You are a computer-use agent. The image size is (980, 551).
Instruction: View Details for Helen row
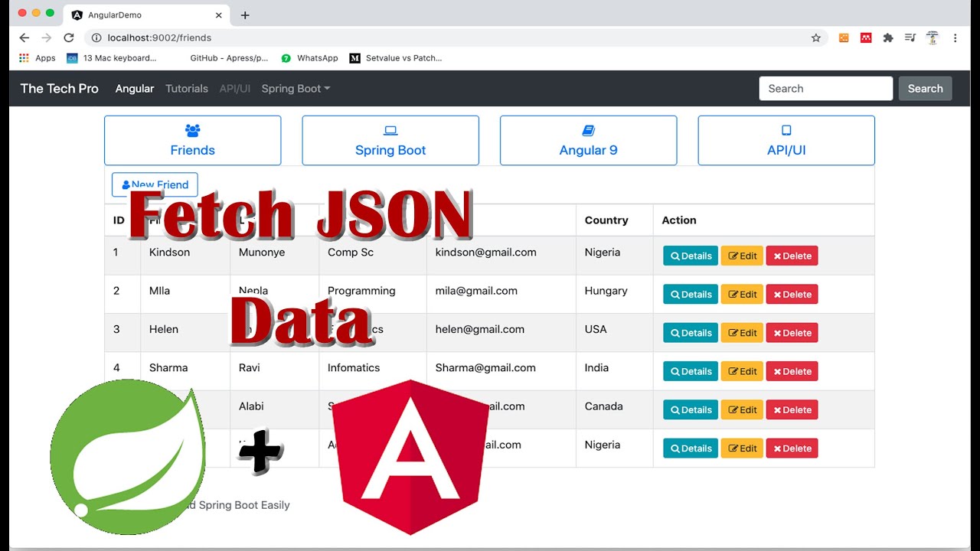tap(691, 333)
